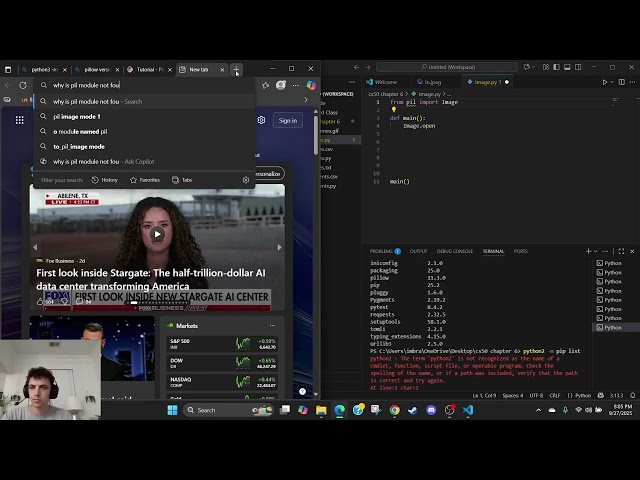Open Explorer views more actions ellipsis
The height and width of the screenshot is (480, 640).
click(x=352, y=82)
